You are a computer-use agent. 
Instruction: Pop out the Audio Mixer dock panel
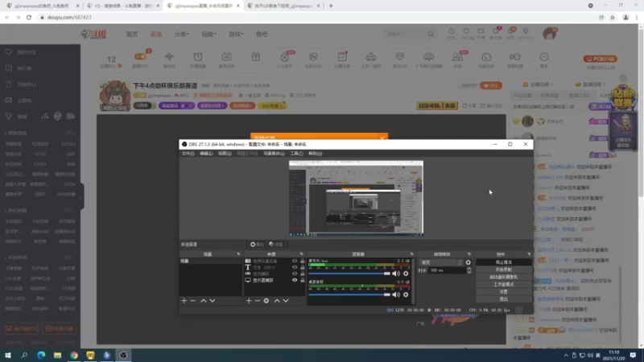pyautogui.click(x=411, y=254)
